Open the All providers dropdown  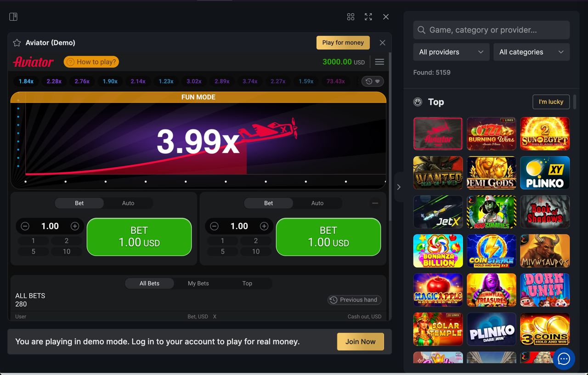(x=451, y=52)
